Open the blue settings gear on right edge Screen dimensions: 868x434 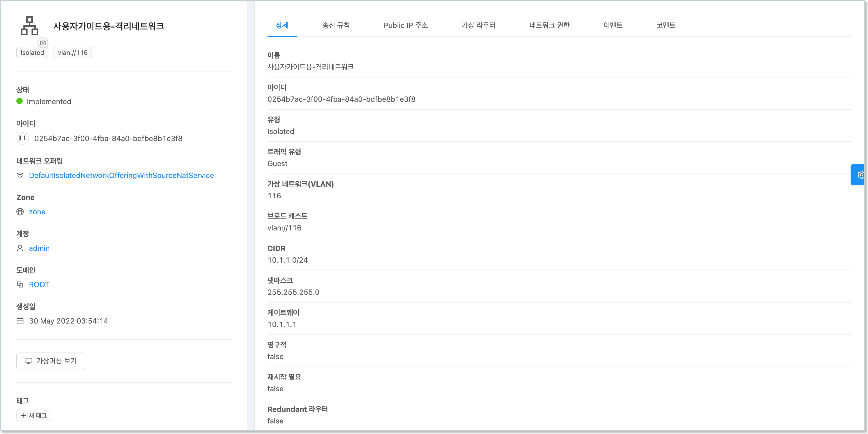[860, 175]
